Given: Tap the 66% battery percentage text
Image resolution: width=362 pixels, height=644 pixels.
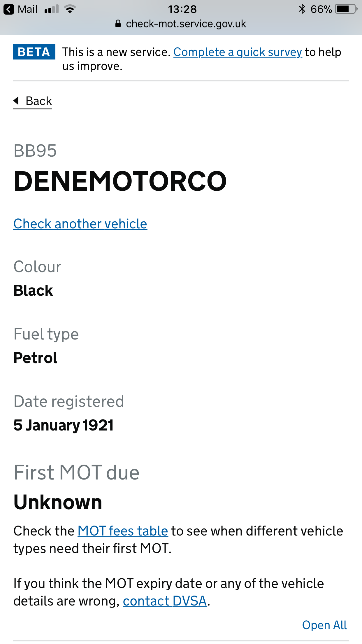Looking at the screenshot, I should 321,9.
